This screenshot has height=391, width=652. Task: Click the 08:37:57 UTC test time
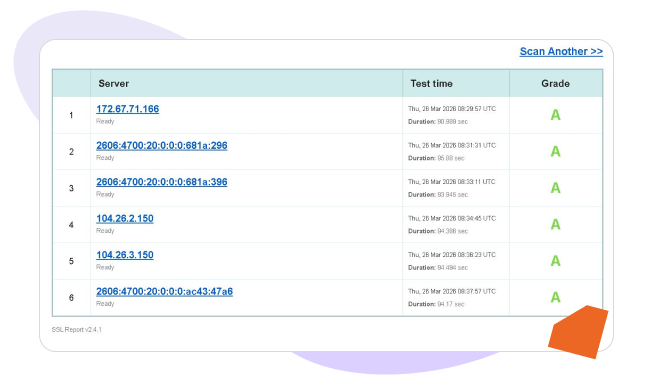coord(452,291)
